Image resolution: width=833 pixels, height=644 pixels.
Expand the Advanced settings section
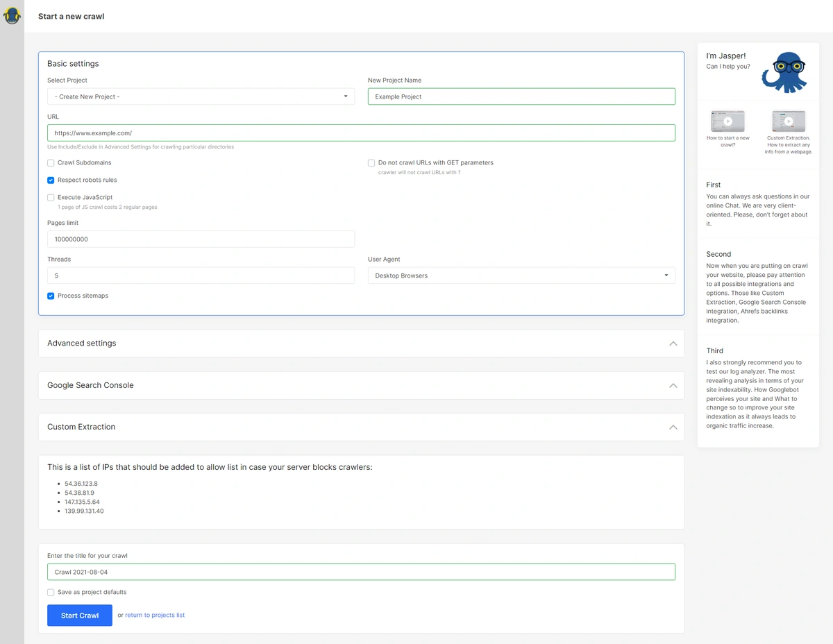pyautogui.click(x=361, y=343)
